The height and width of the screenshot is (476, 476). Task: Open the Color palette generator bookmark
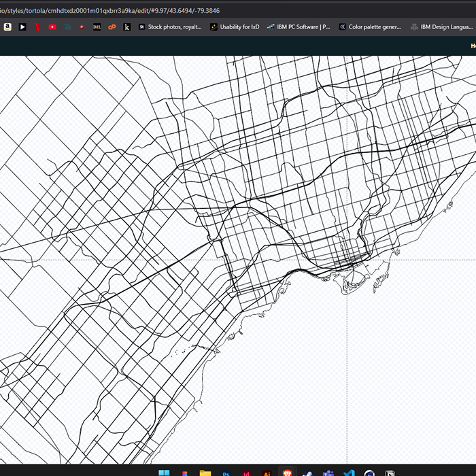[x=370, y=27]
